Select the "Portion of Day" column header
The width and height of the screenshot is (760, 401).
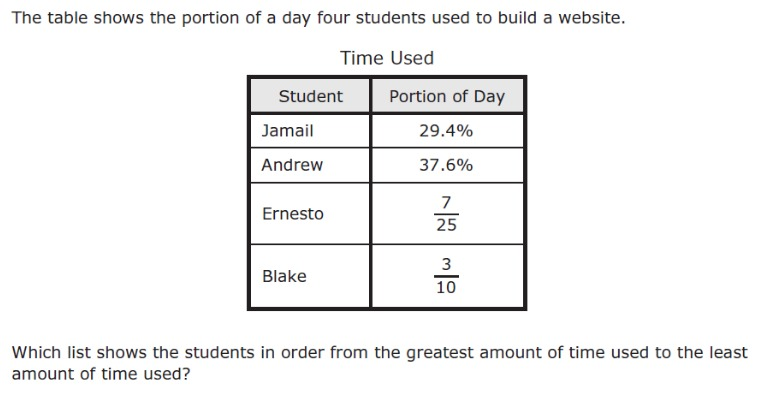446,96
